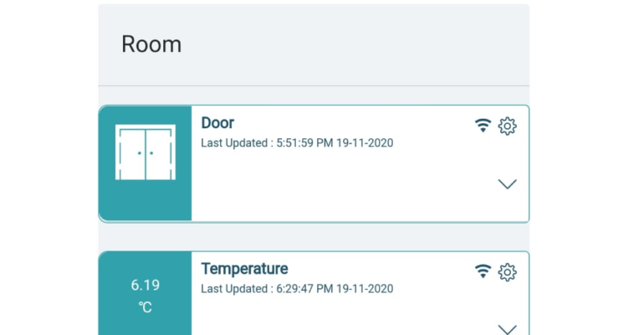This screenshot has height=335, width=644.
Task: Click the 6.19 °C temperature reading tile
Action: [x=146, y=293]
